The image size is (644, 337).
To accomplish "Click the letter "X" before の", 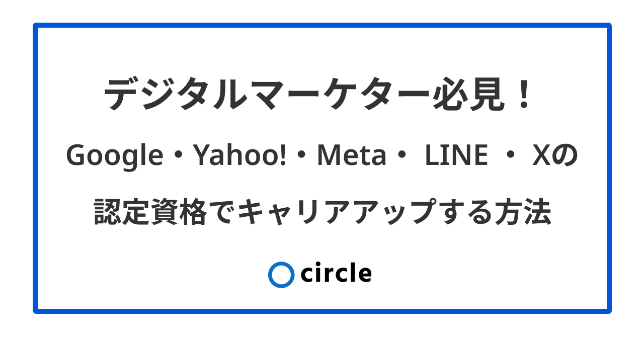I will click(x=543, y=156).
